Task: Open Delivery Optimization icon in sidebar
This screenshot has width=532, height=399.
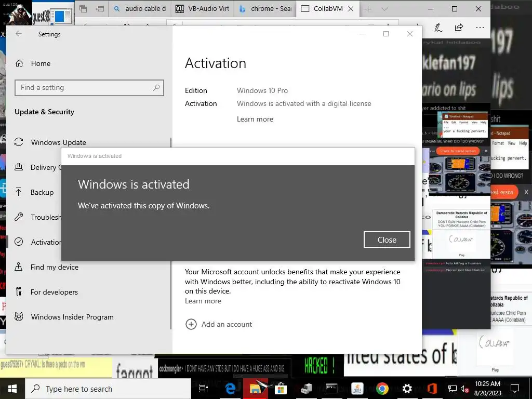Action: pos(19,167)
